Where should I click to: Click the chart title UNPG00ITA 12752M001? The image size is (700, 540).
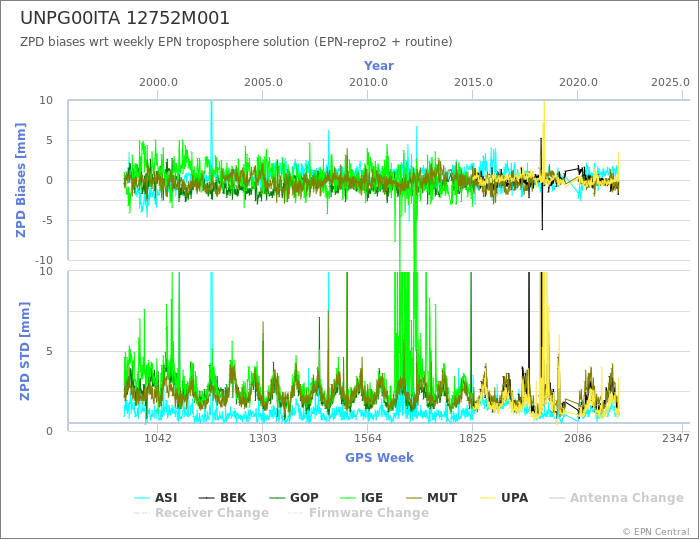[125, 18]
